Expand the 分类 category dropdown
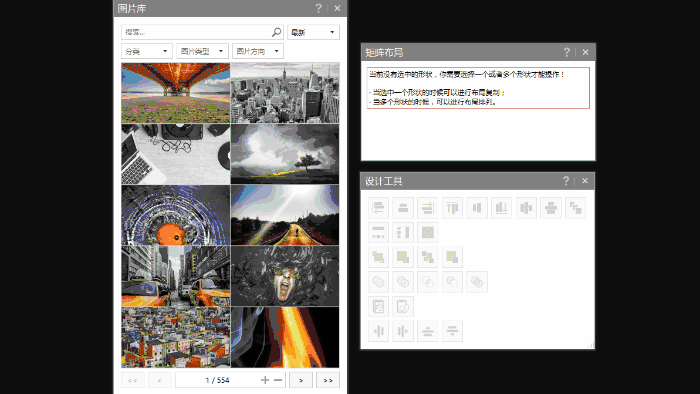This screenshot has width=700, height=394. (146, 51)
